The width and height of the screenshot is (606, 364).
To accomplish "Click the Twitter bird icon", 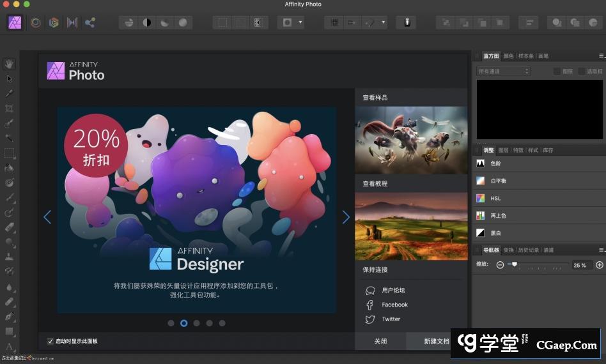I will click(x=370, y=319).
